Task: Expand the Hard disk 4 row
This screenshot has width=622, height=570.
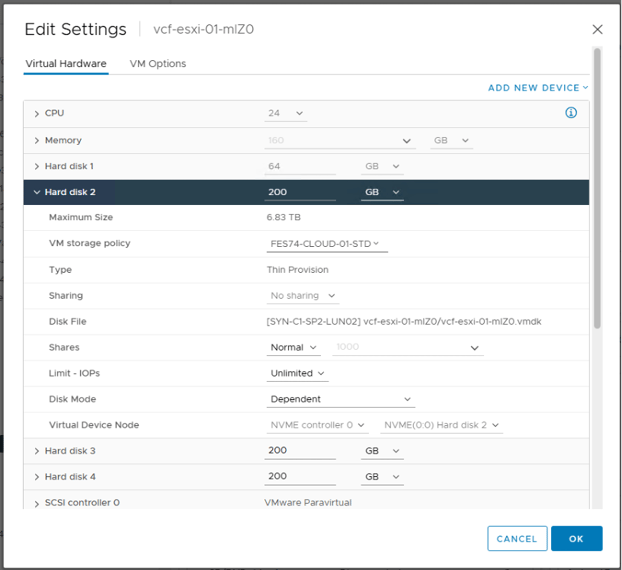Action: [36, 477]
